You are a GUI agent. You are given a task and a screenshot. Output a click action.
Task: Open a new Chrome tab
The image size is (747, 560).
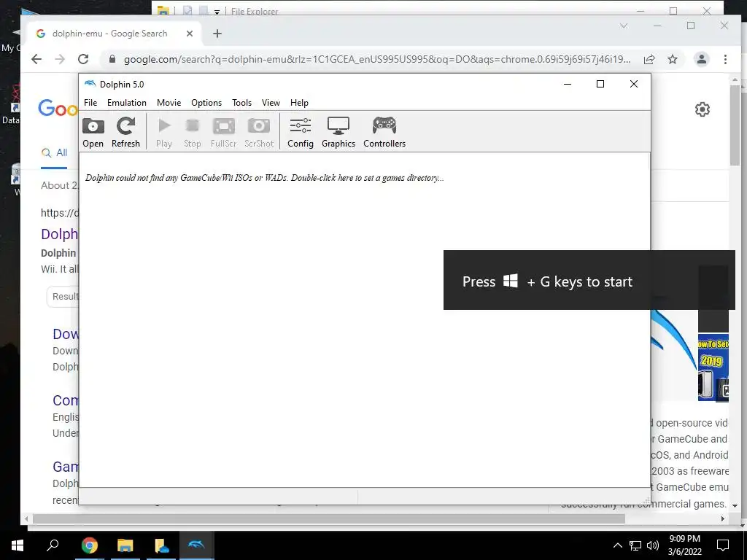tap(217, 34)
